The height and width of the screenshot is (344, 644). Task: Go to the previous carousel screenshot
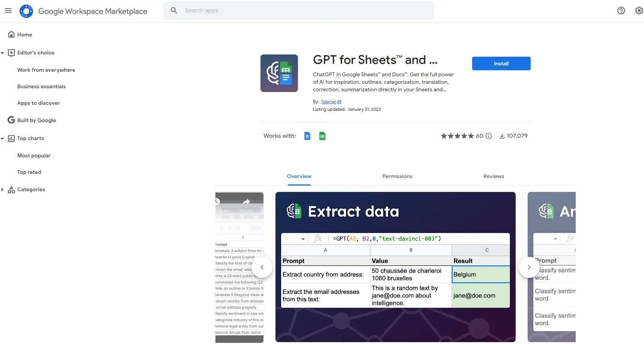click(x=262, y=267)
